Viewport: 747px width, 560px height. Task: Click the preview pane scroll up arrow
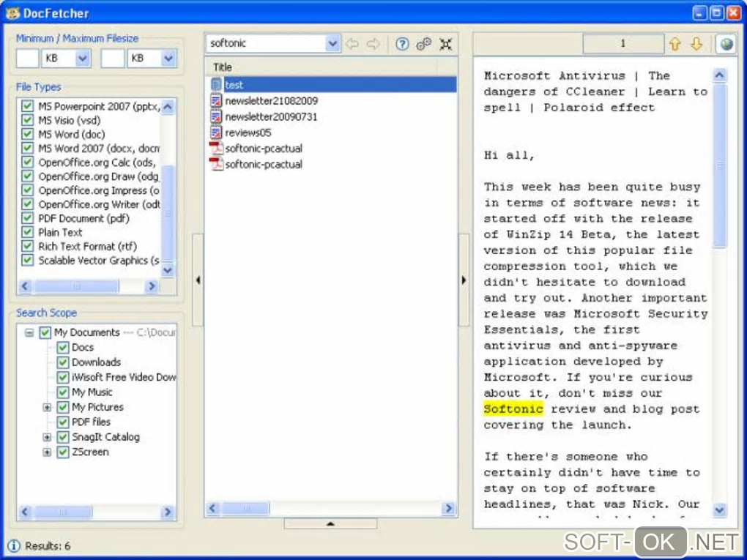[x=719, y=75]
